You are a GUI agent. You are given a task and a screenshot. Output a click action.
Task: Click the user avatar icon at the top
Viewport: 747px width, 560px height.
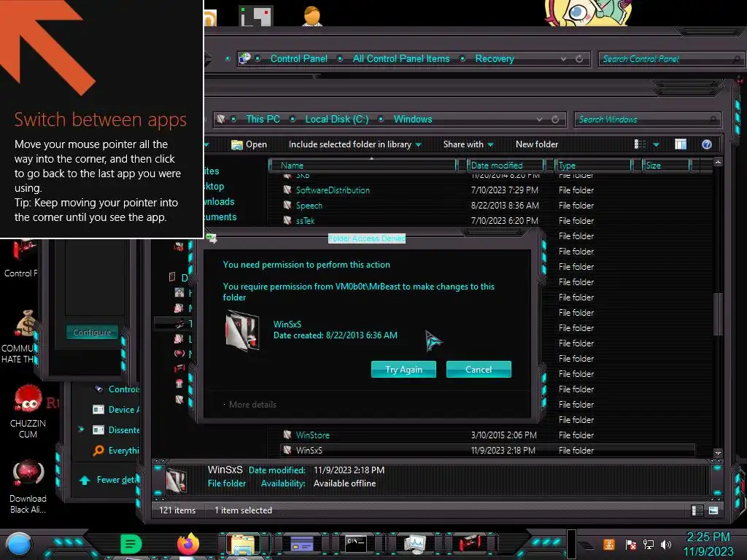312,16
